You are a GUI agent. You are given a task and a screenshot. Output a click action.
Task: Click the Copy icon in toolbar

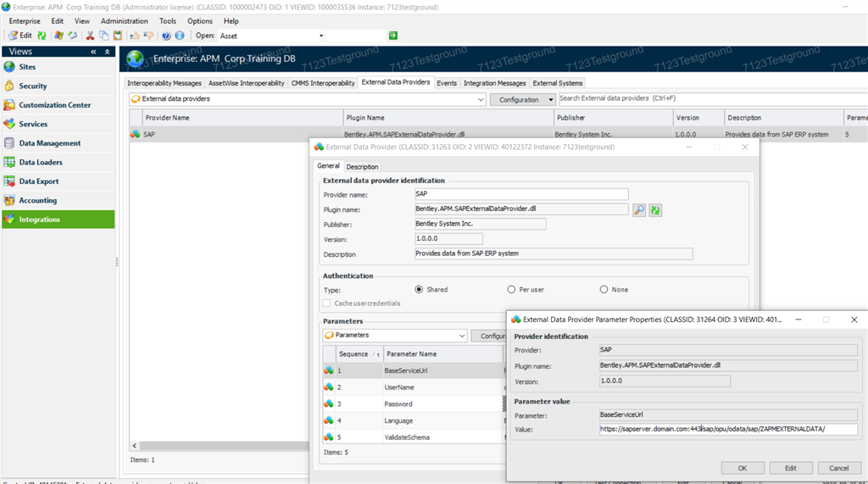(103, 36)
